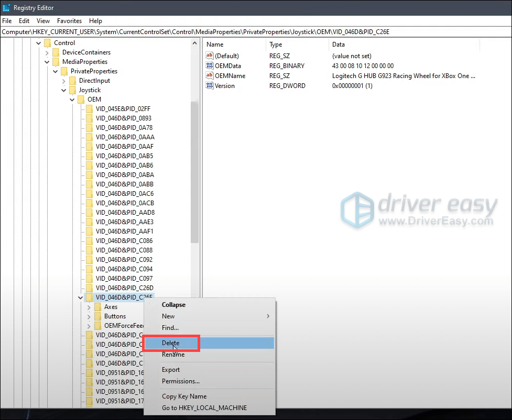Select the OEM folder icon
Image resolution: width=512 pixels, height=420 pixels.
tap(80, 99)
